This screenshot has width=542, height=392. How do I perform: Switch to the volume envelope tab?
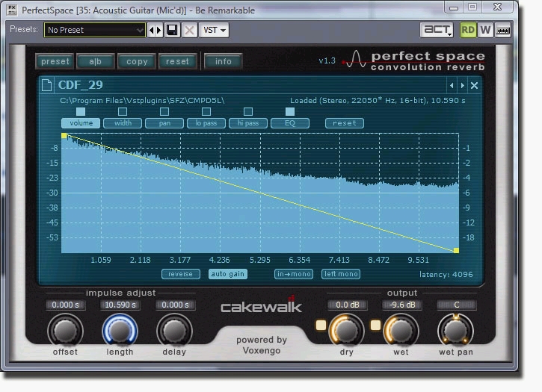coord(81,123)
